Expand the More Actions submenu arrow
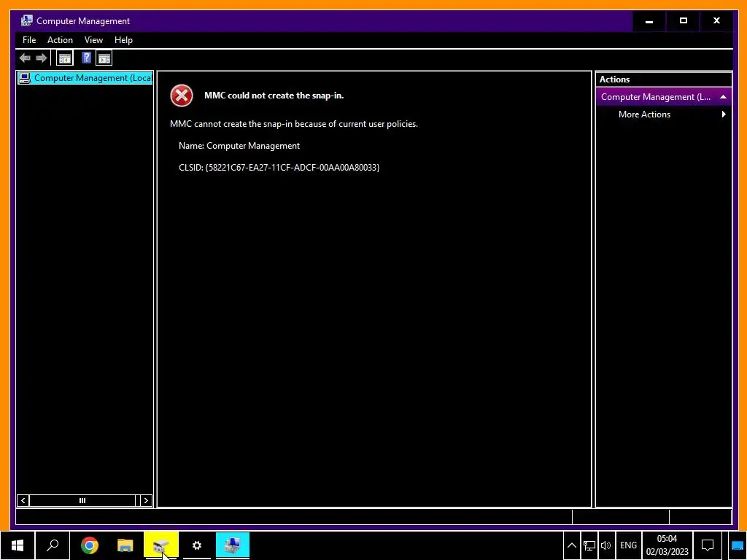 724,114
